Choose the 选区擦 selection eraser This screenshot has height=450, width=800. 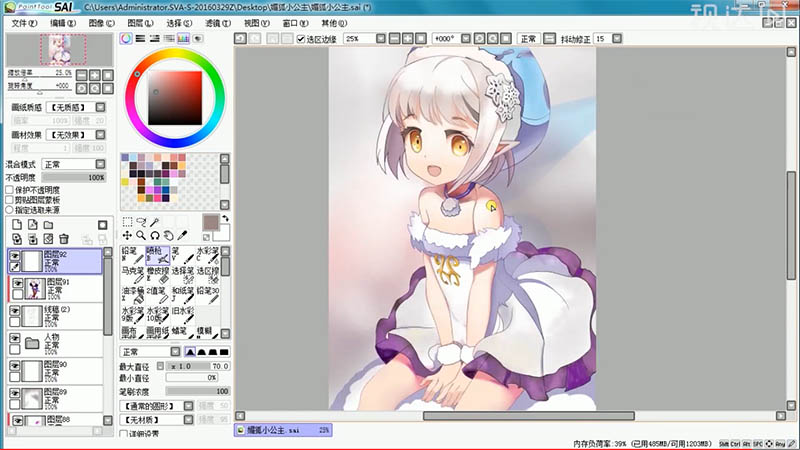(208, 274)
